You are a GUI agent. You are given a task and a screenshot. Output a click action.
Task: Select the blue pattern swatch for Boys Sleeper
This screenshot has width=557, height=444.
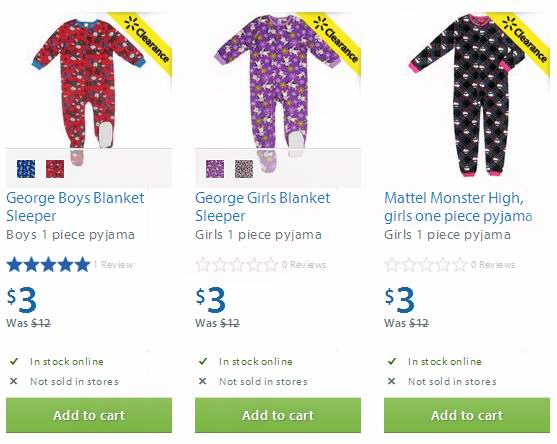[x=26, y=169]
